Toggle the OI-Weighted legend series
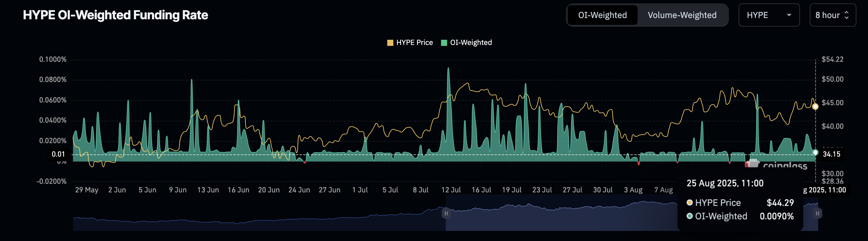The height and width of the screenshot is (241, 868). [467, 43]
